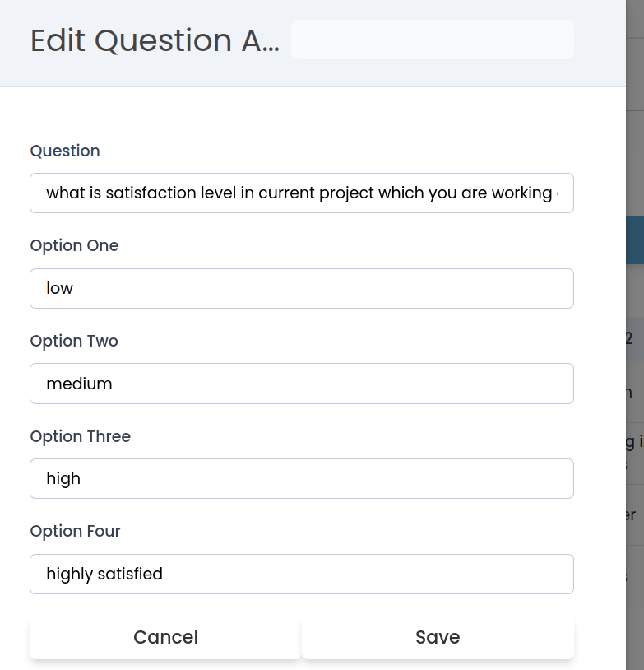Click the 'Option One' label
The width and height of the screenshot is (644, 670).
[74, 246]
